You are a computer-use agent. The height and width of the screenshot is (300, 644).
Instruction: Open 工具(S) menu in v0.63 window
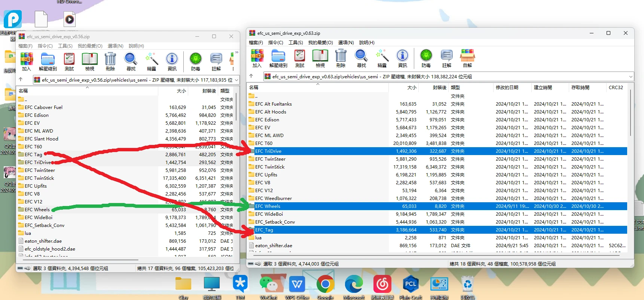(x=296, y=43)
